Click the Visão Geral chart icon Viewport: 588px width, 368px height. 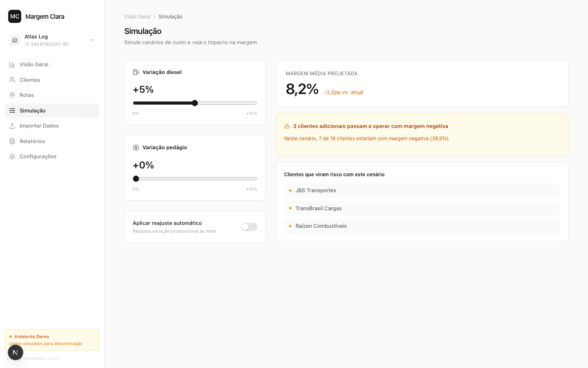(12, 65)
